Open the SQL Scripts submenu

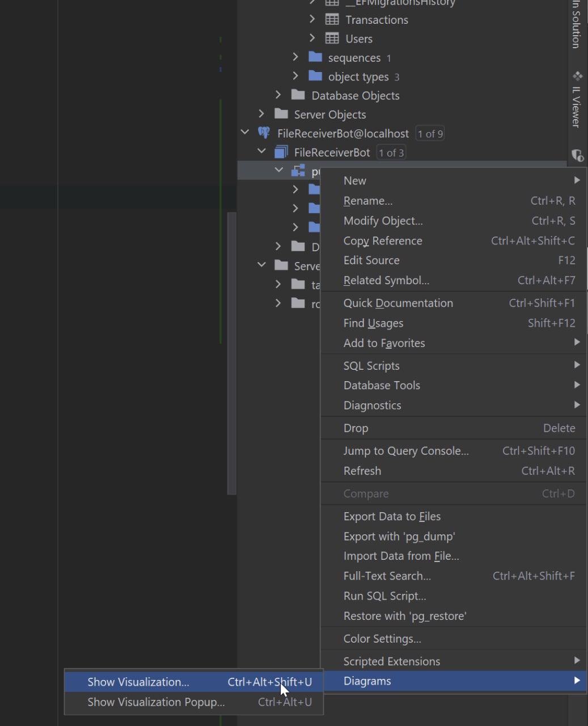tap(454, 365)
